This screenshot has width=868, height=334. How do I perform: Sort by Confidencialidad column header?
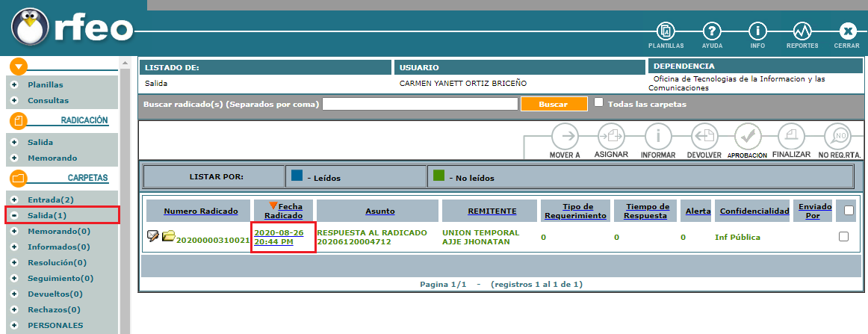point(754,211)
